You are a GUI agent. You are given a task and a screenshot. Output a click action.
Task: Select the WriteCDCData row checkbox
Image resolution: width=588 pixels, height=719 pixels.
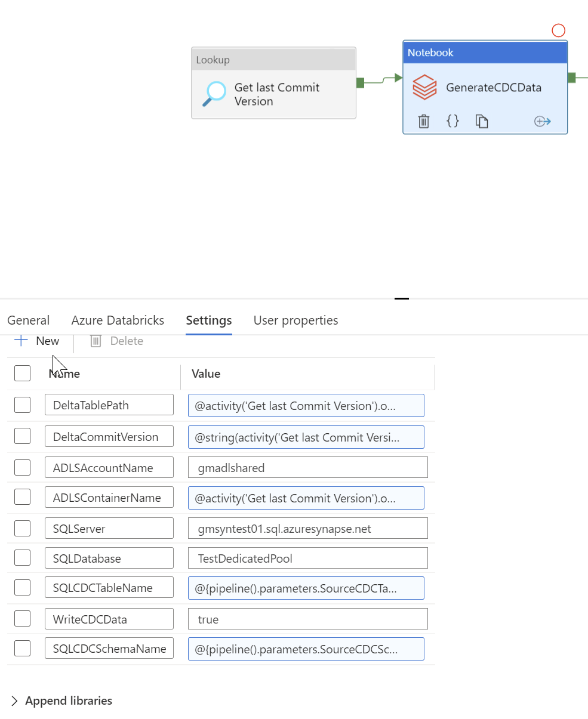coord(22,619)
